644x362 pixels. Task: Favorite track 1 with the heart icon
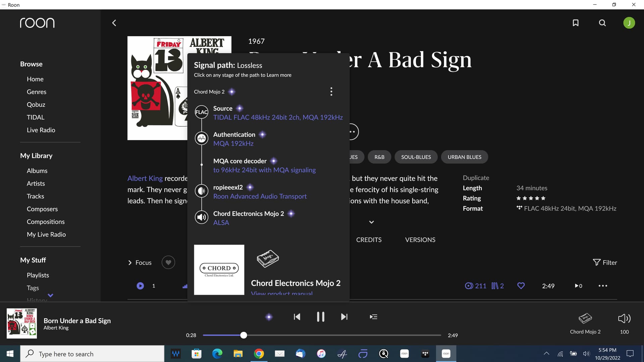521,286
